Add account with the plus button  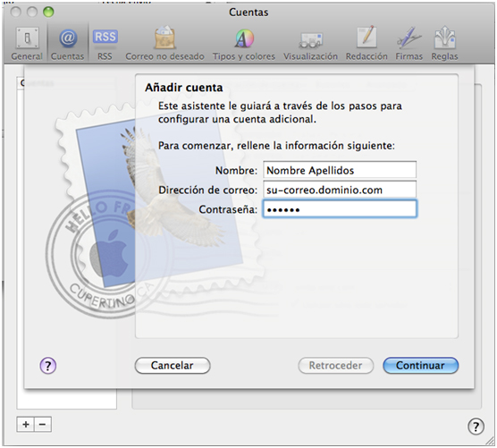tap(26, 424)
